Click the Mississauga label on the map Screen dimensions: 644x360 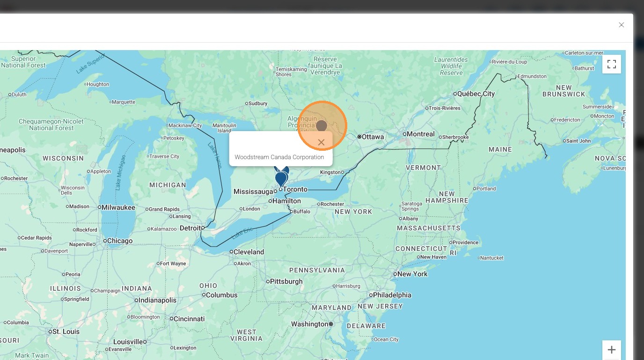(253, 191)
